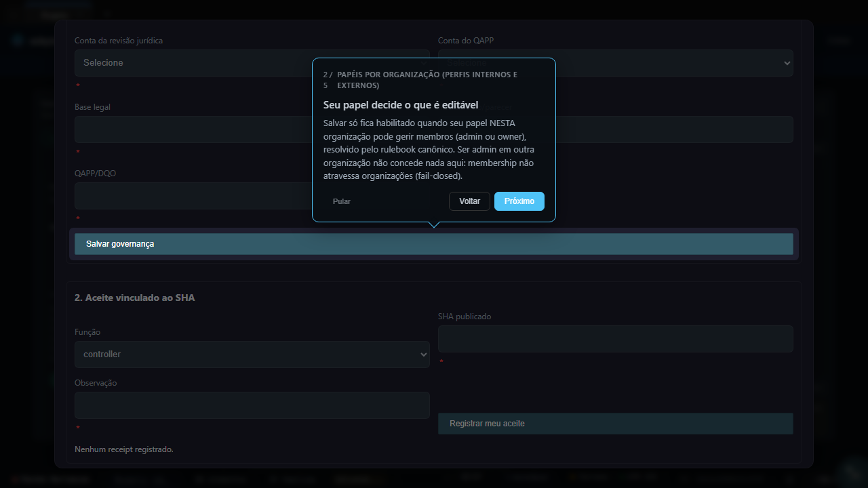The image size is (868, 488).
Task: Click Registrar meu aceite button
Action: pyautogui.click(x=615, y=424)
